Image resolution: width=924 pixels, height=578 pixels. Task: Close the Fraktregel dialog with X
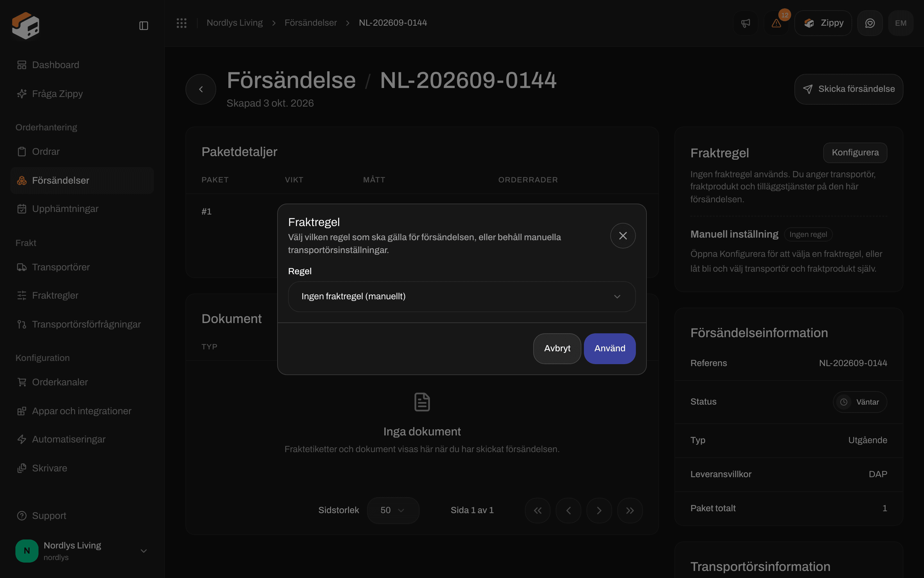click(623, 235)
